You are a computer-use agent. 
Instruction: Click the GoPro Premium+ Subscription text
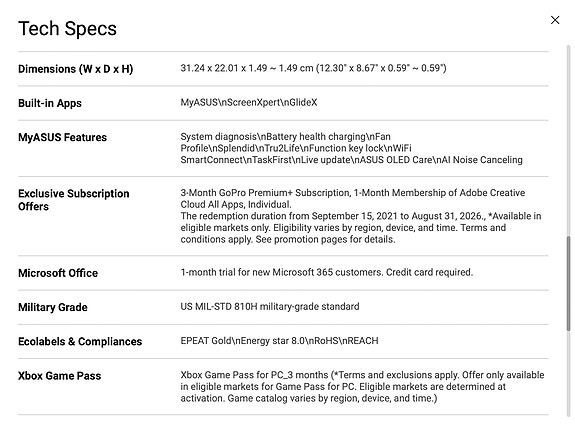[x=265, y=193]
